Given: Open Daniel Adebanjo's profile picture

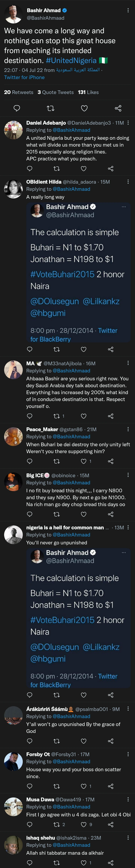Looking at the screenshot, I should 13,130.
